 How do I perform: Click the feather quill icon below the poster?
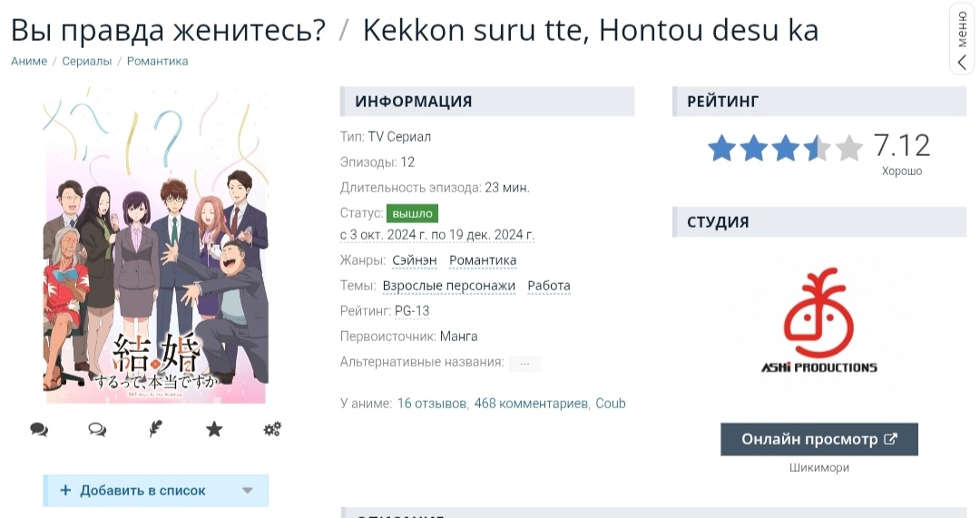click(x=156, y=429)
